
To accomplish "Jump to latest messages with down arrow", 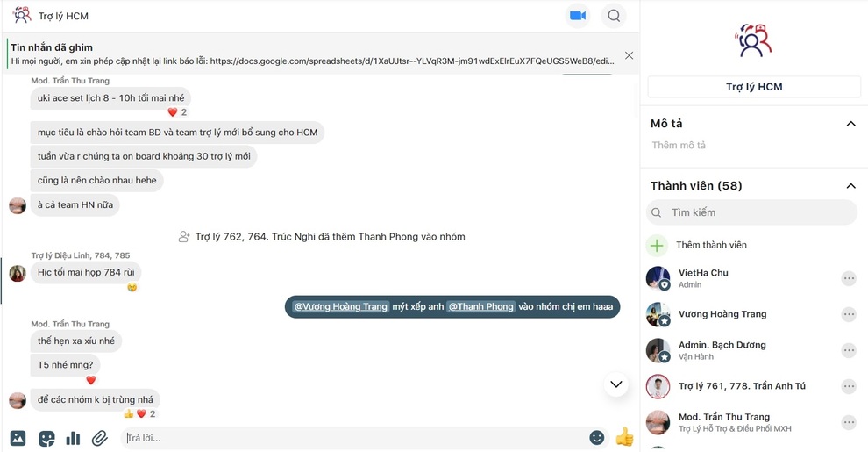I will point(616,384).
